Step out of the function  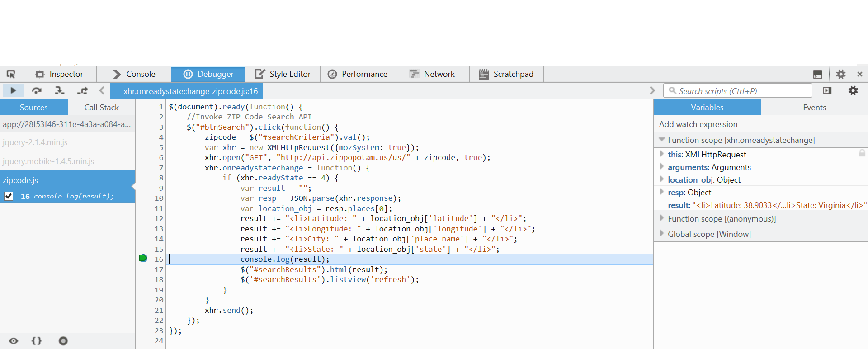point(82,91)
